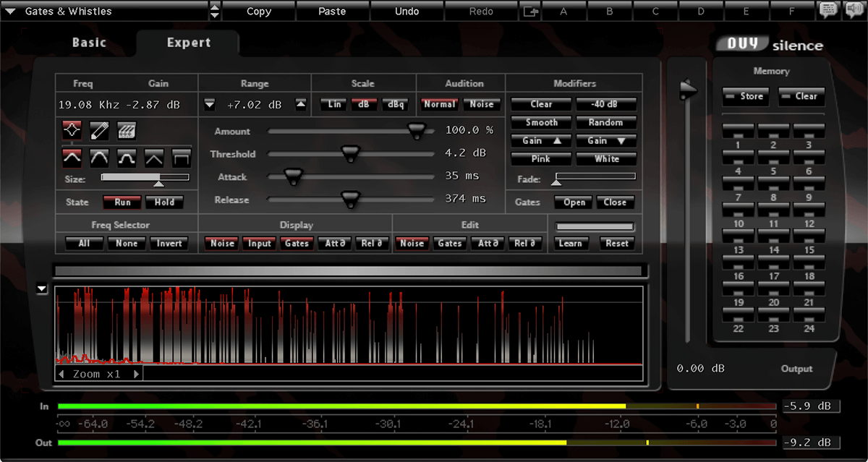Expand the graph panel arrow left of display
The image size is (868, 462).
[x=42, y=289]
